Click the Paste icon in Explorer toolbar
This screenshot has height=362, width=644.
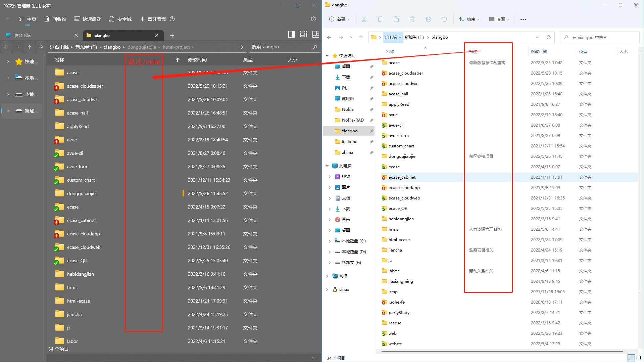[396, 19]
